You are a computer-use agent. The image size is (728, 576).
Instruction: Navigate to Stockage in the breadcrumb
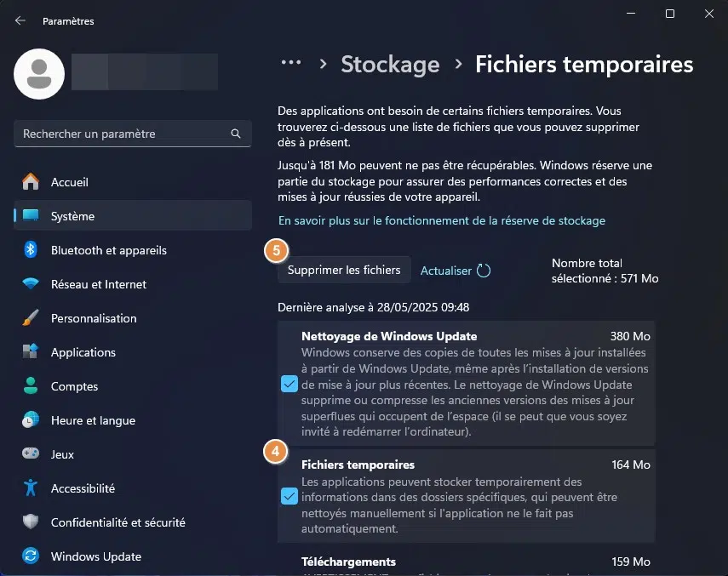(390, 64)
